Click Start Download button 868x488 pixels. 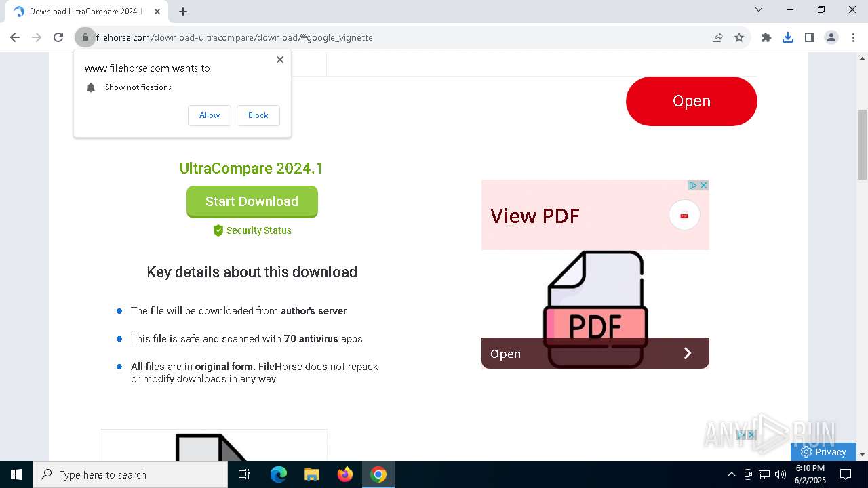[x=252, y=201]
